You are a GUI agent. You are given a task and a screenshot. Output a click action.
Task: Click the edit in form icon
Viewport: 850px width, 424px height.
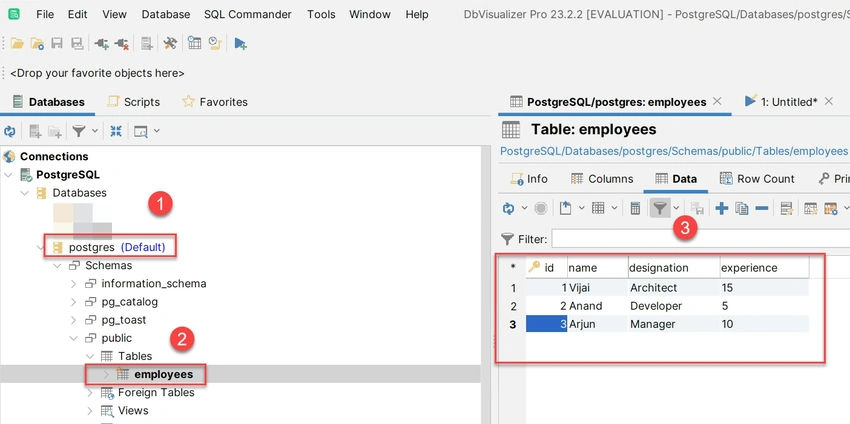click(787, 208)
